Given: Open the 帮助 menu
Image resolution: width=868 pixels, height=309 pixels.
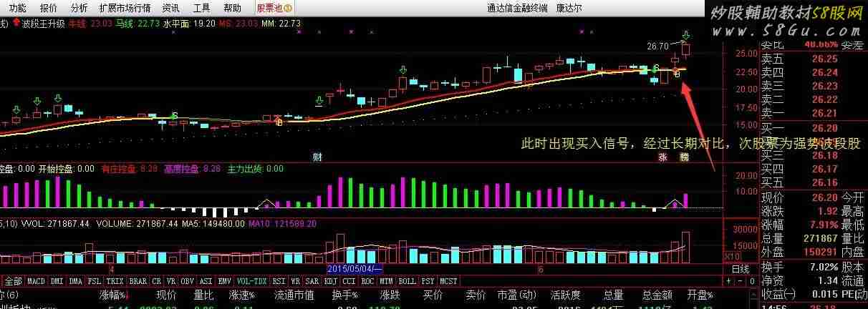Looking at the screenshot, I should (x=232, y=8).
